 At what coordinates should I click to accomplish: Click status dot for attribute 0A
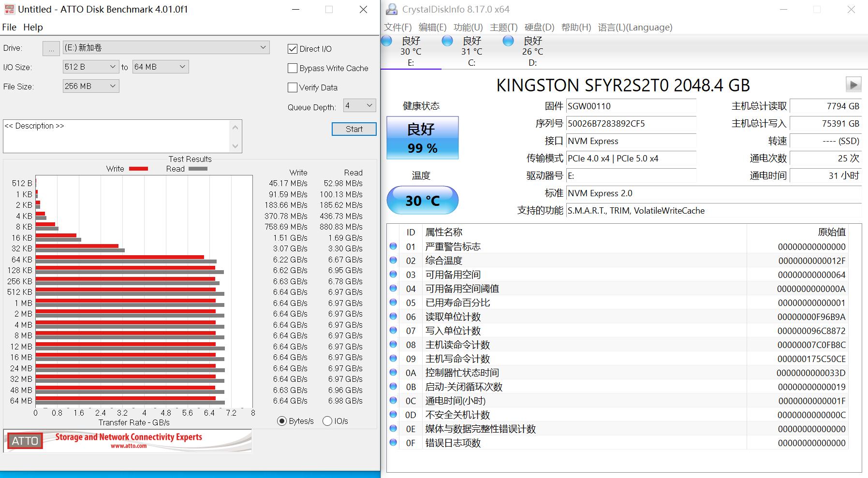coord(393,373)
